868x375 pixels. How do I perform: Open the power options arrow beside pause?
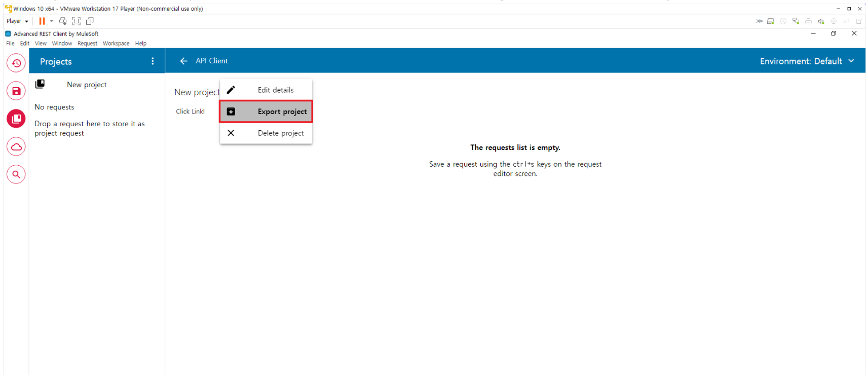pos(51,21)
